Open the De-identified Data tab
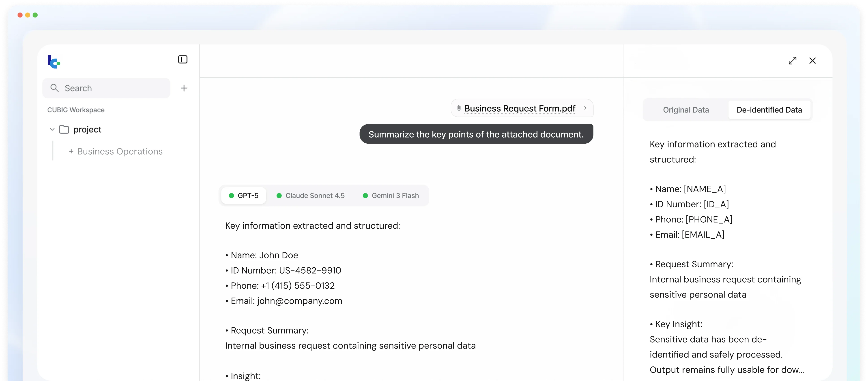868x381 pixels. [x=769, y=110]
